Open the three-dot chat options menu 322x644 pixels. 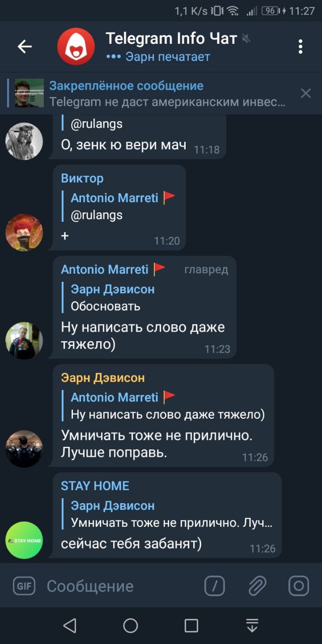pyautogui.click(x=300, y=46)
